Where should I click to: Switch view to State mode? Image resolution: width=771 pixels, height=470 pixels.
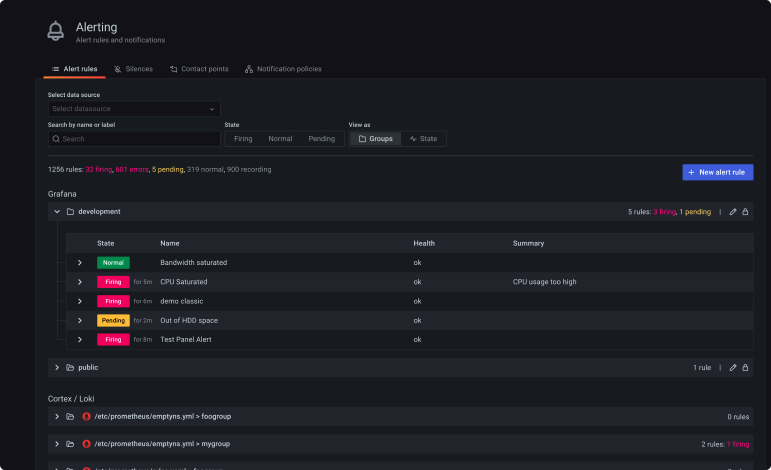(423, 139)
